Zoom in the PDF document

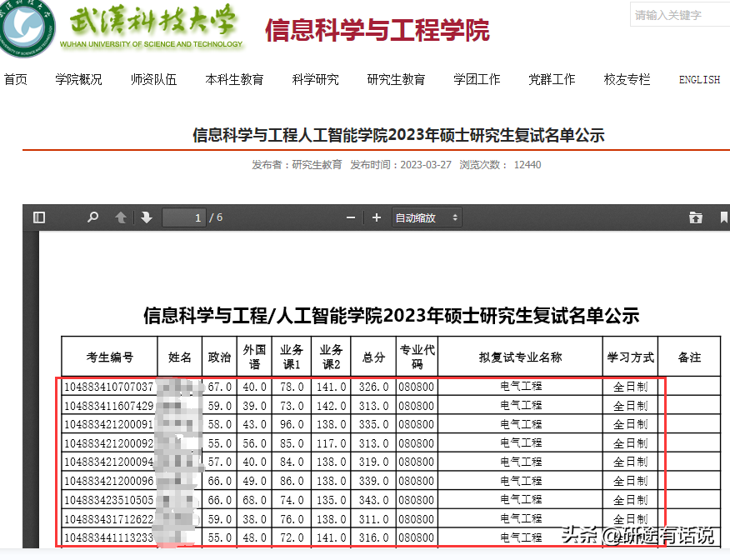pos(377,217)
